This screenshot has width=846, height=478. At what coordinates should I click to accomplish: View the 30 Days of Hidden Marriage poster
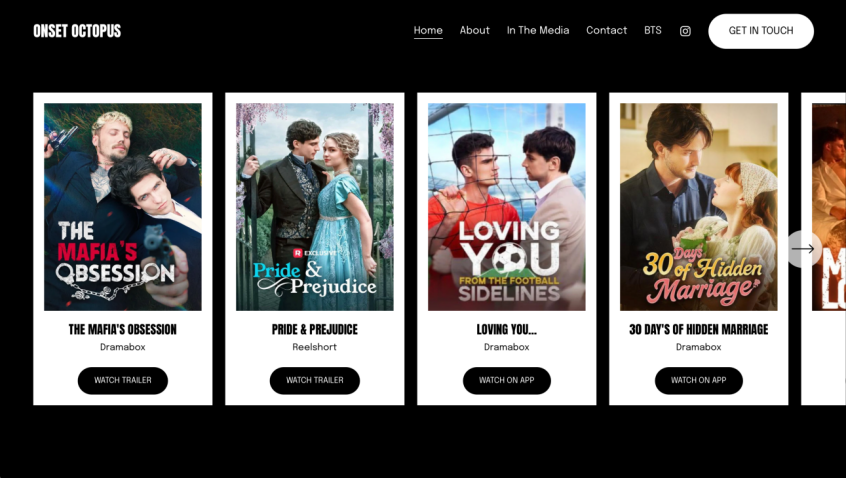click(698, 206)
